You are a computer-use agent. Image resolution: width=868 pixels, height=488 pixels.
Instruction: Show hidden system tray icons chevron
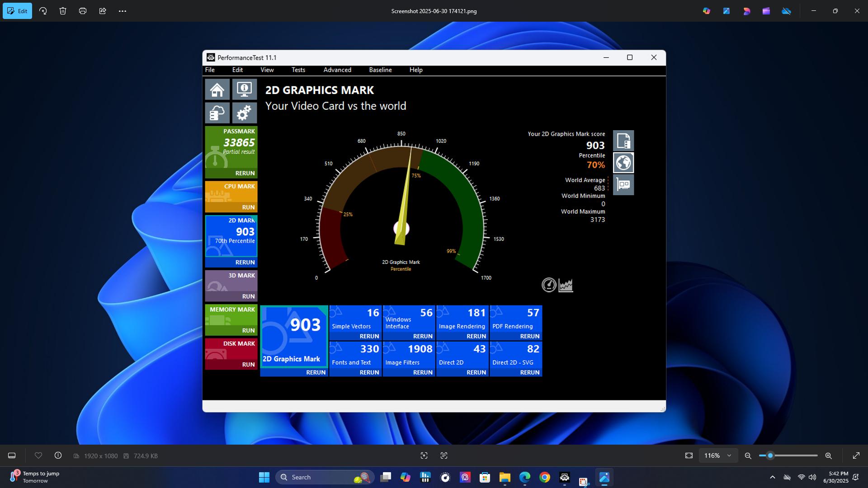tap(772, 477)
